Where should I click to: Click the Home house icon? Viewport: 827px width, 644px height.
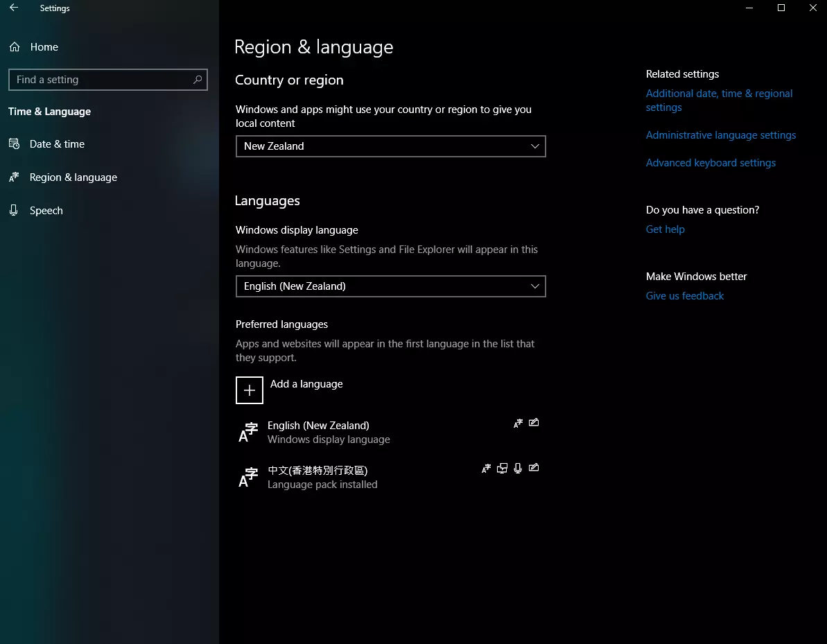[15, 47]
